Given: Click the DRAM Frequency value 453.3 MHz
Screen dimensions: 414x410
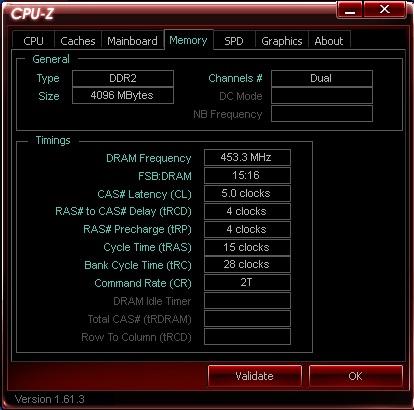Looking at the screenshot, I should [x=247, y=157].
